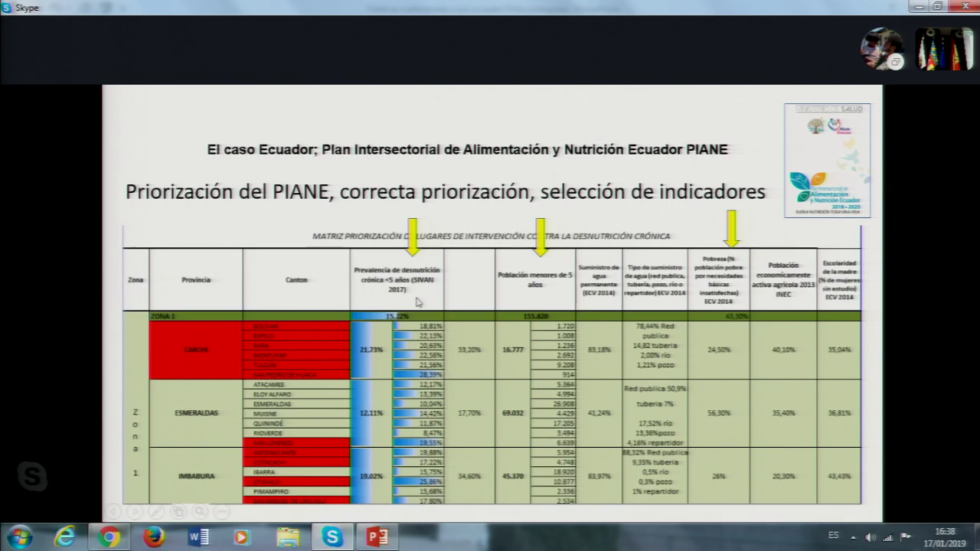980x551 pixels.
Task: Click the '43,43%' escolaridad value
Action: [839, 476]
